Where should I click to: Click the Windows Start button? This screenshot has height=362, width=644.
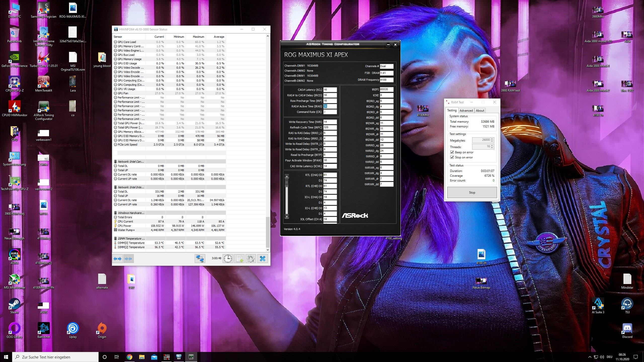click(x=6, y=357)
